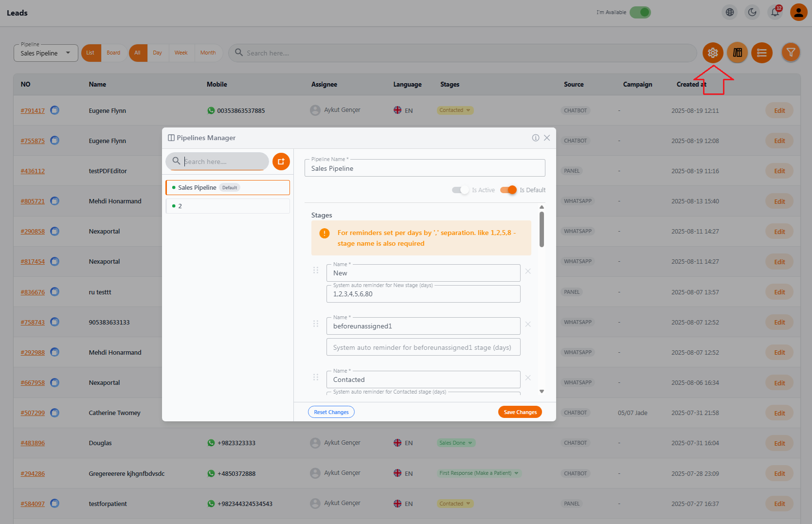Open the filter funnel icon

[791, 53]
